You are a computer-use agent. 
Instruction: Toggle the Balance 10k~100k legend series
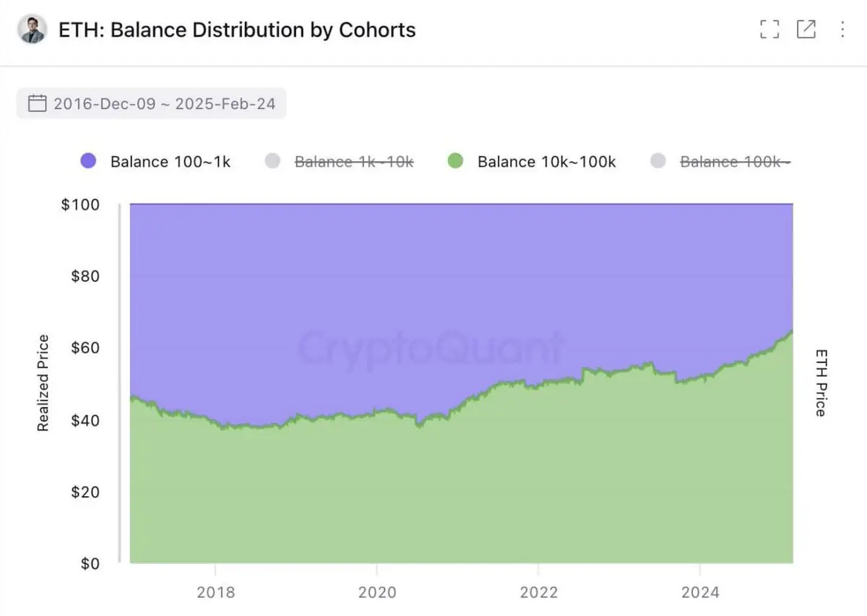tap(531, 162)
